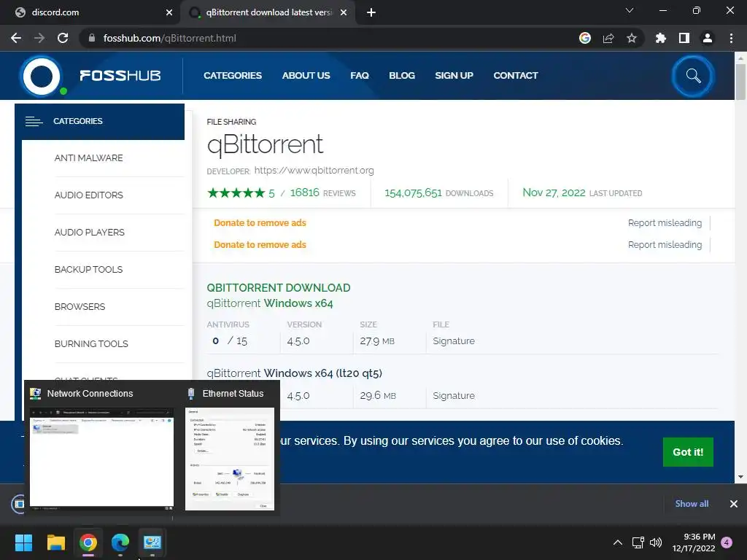Click the Chrome taskbar icon

(88, 542)
